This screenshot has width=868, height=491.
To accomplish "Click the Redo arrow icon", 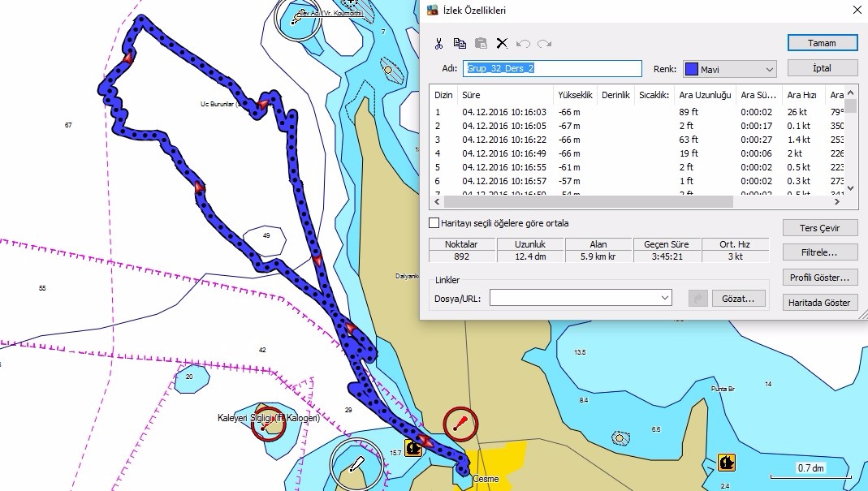I will 544,44.
